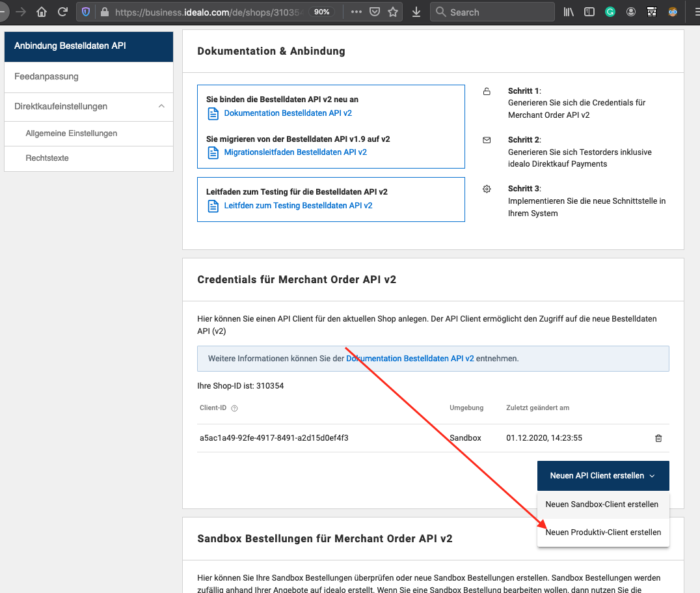Open Migrationsleitfaden Bestelldaten API v2
This screenshot has width=700, height=593.
pos(295,152)
